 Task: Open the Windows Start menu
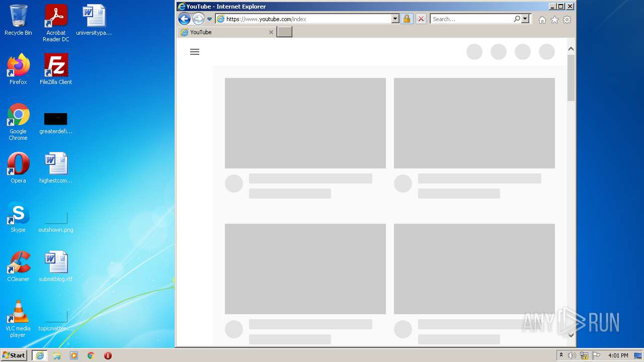pyautogui.click(x=14, y=355)
